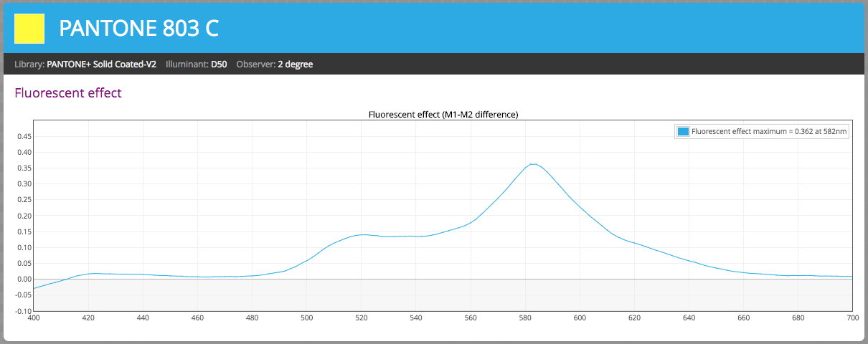Screen dimensions: 868x344
Task: Click the Fluorescent effect section heading
Action: pyautogui.click(x=68, y=93)
